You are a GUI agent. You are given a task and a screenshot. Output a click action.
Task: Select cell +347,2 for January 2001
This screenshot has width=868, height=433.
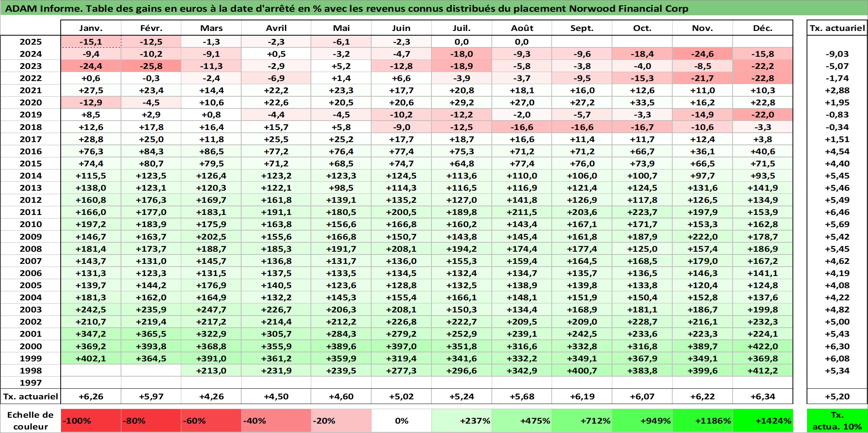pyautogui.click(x=91, y=334)
